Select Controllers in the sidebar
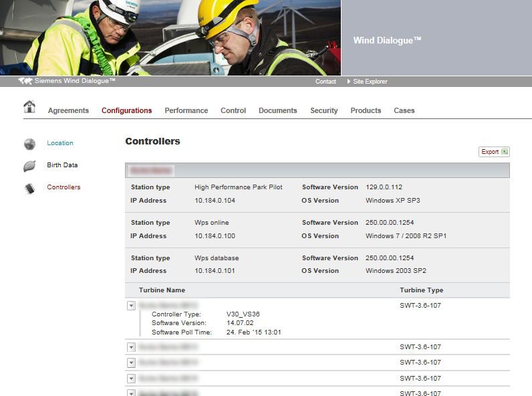Viewport: 532px width, 396px height. (63, 187)
